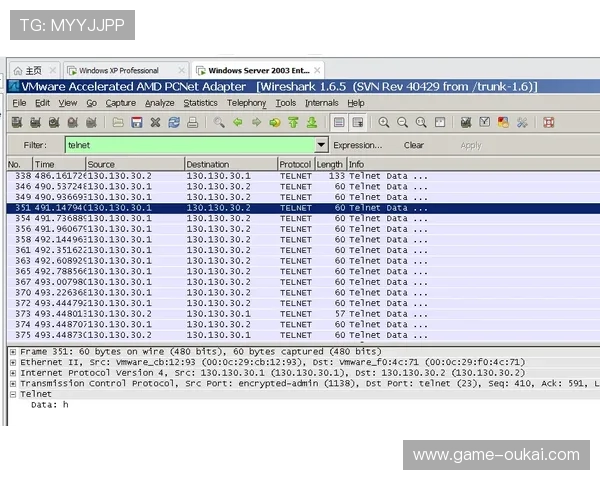Click the Clear filter button

pos(413,145)
